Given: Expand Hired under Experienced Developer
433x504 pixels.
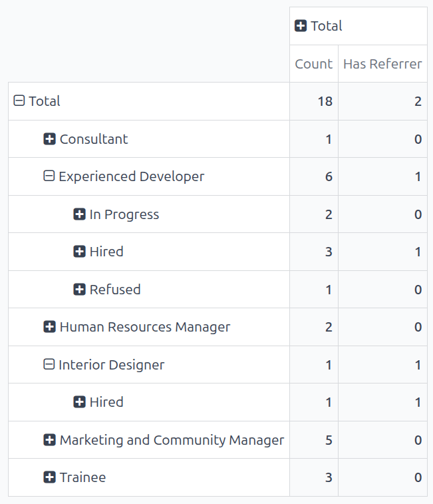Looking at the screenshot, I should [x=79, y=252].
